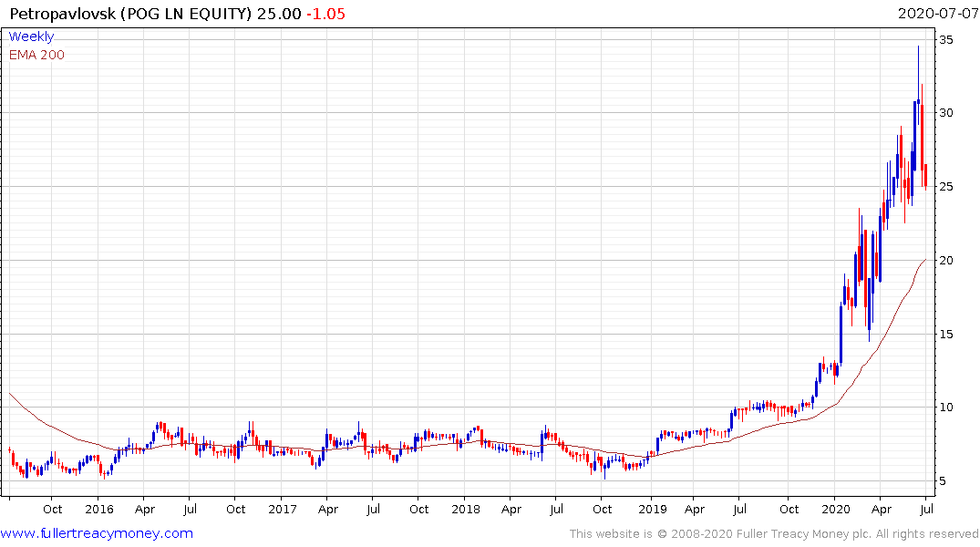Click the price change value -1.05
Screen dimensions: 980x547
(x=325, y=14)
